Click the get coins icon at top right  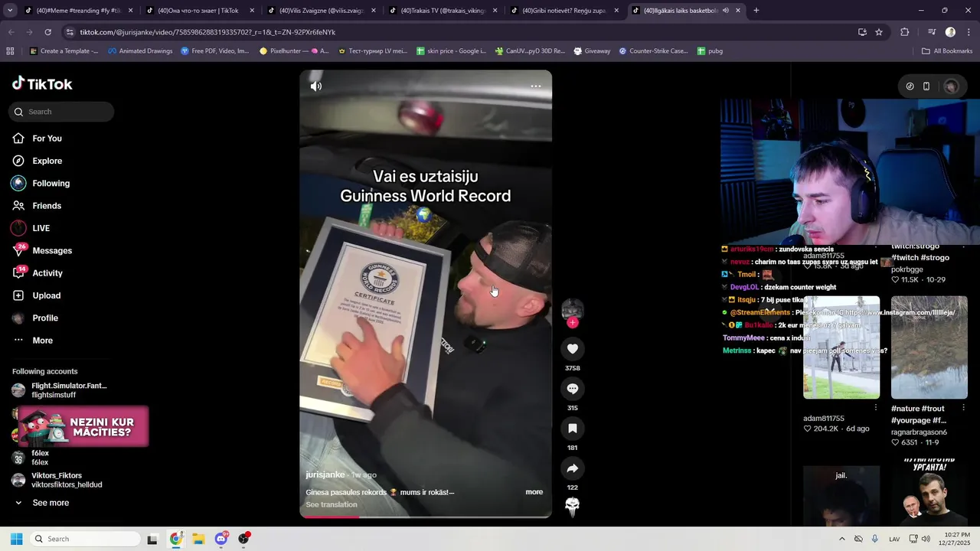click(910, 86)
